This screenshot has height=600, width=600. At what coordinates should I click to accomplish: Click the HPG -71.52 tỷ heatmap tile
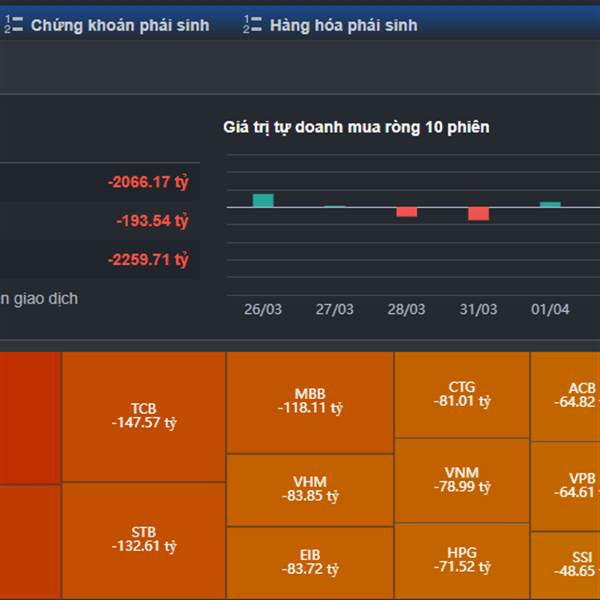click(462, 561)
